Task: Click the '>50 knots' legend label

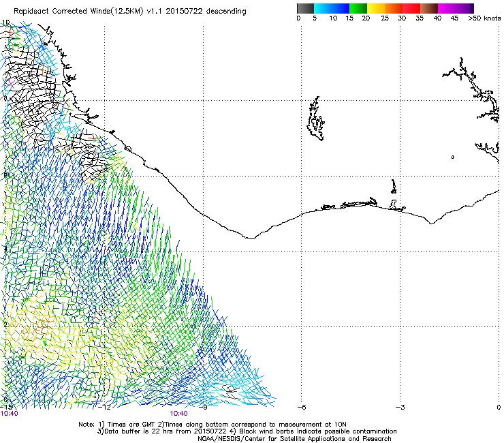Action: pos(484,18)
